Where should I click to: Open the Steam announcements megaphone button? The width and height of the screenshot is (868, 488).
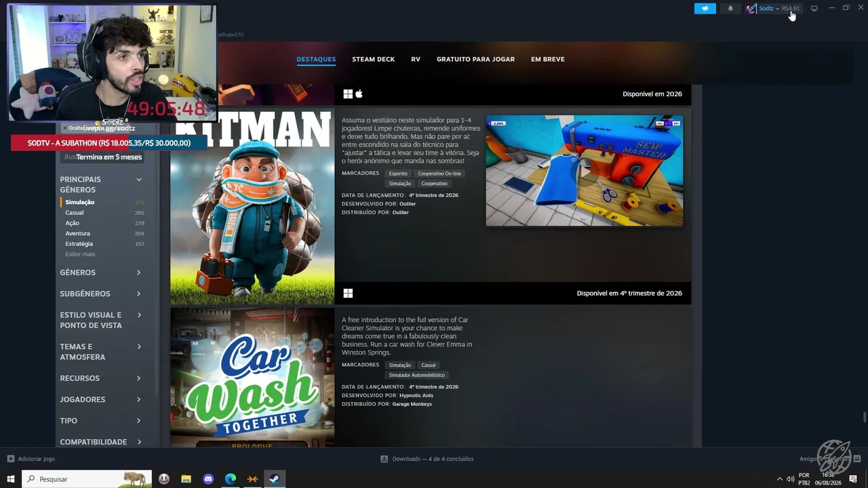705,9
